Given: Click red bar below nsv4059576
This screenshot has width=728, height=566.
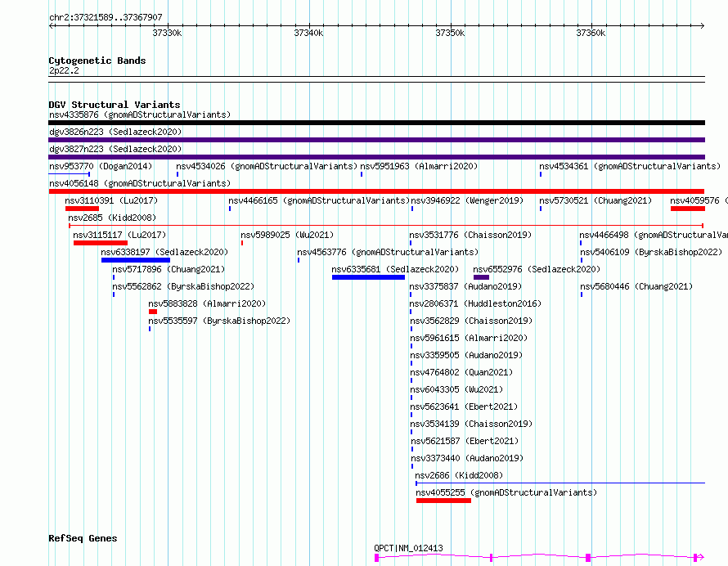Looking at the screenshot, I should 688,209.
